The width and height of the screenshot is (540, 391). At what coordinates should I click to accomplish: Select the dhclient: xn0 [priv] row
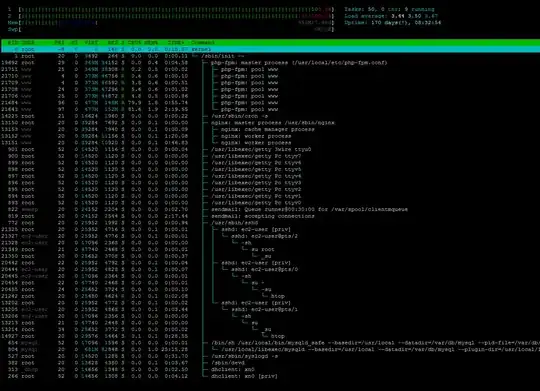[x=270, y=376]
